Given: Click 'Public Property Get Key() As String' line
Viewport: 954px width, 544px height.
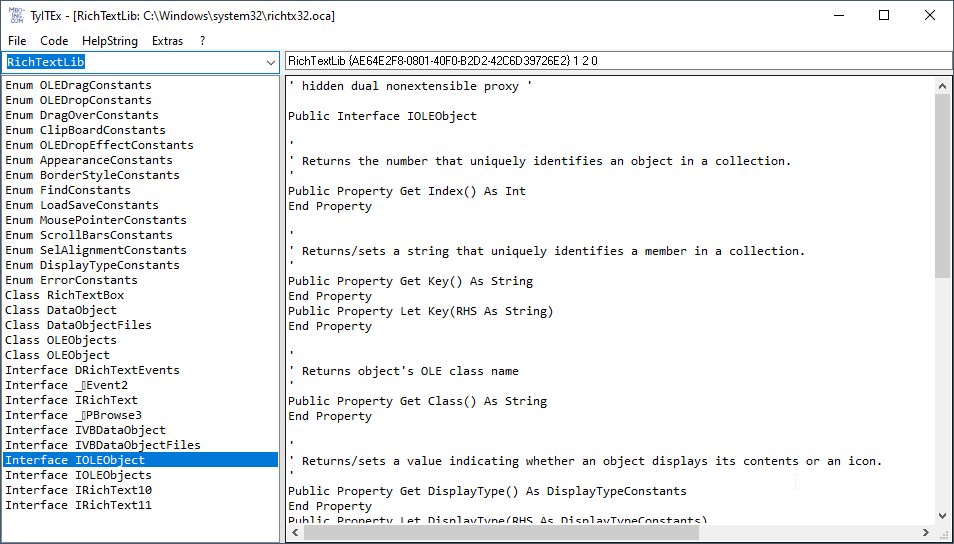Looking at the screenshot, I should tap(410, 281).
